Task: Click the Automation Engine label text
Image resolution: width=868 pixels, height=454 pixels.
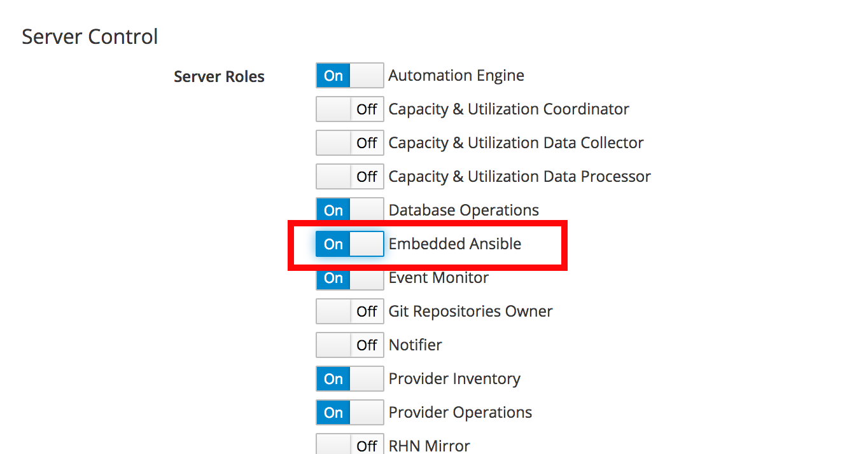Action: (456, 75)
